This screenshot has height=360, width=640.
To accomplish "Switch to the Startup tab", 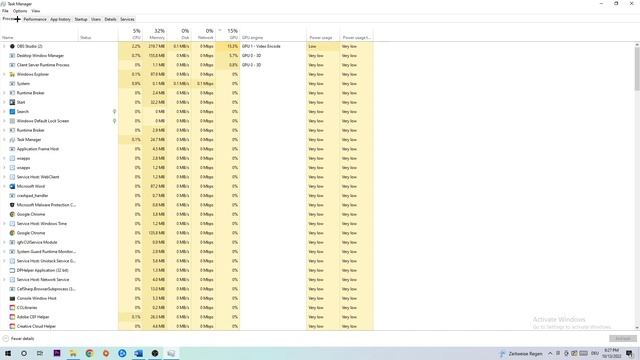I will pyautogui.click(x=81, y=19).
